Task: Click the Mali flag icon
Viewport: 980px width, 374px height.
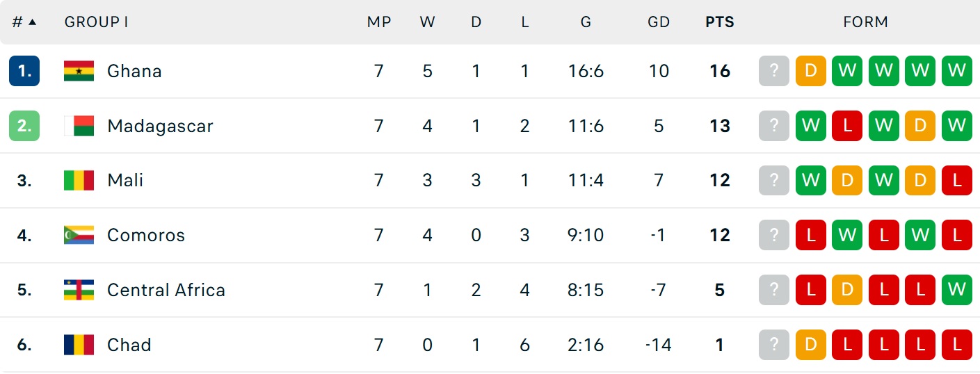Action: tap(79, 181)
